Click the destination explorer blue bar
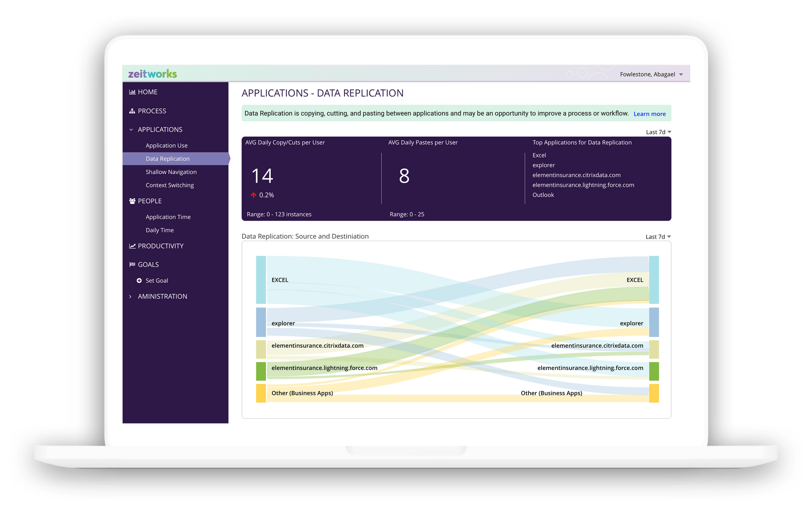812x514 pixels. [654, 322]
